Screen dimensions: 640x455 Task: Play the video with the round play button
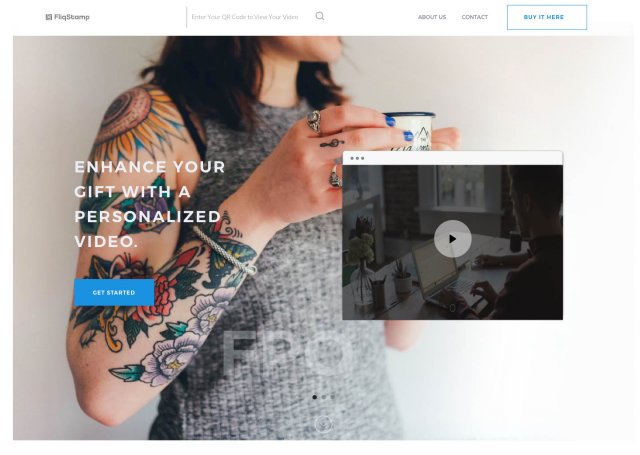(x=452, y=239)
